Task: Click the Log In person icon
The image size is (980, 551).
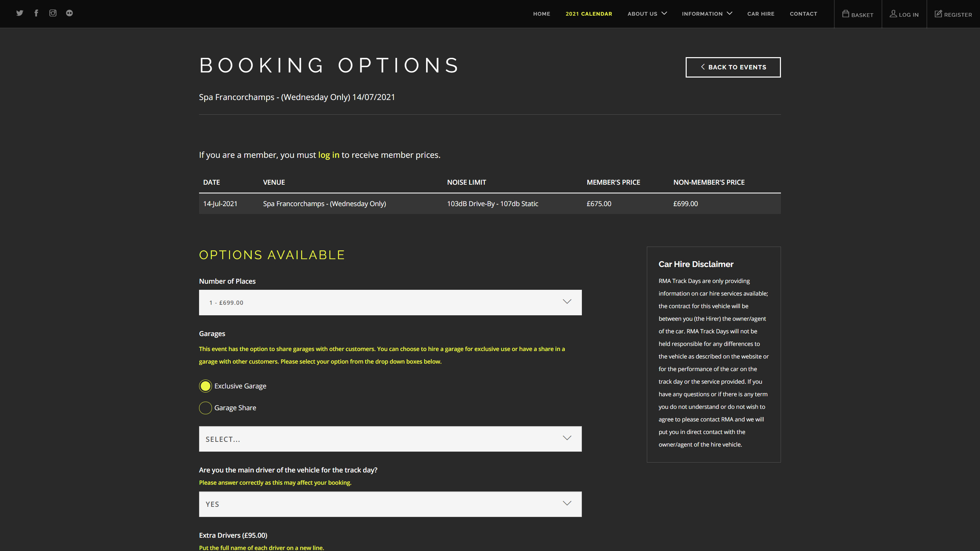Action: (893, 14)
